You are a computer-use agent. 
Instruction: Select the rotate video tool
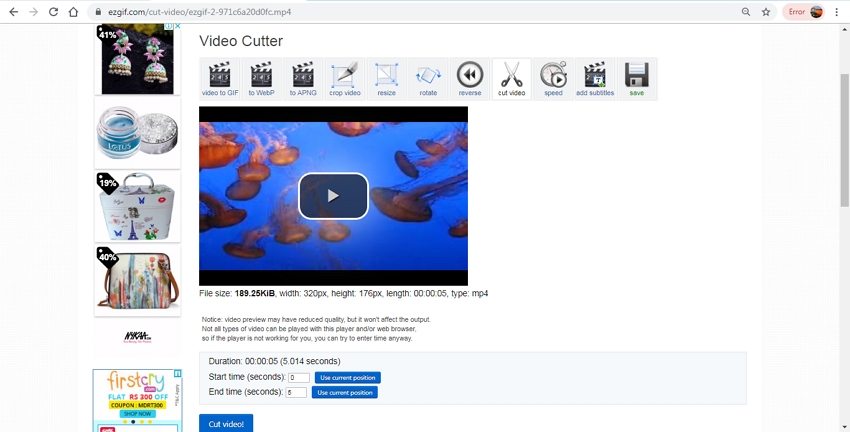pos(428,78)
